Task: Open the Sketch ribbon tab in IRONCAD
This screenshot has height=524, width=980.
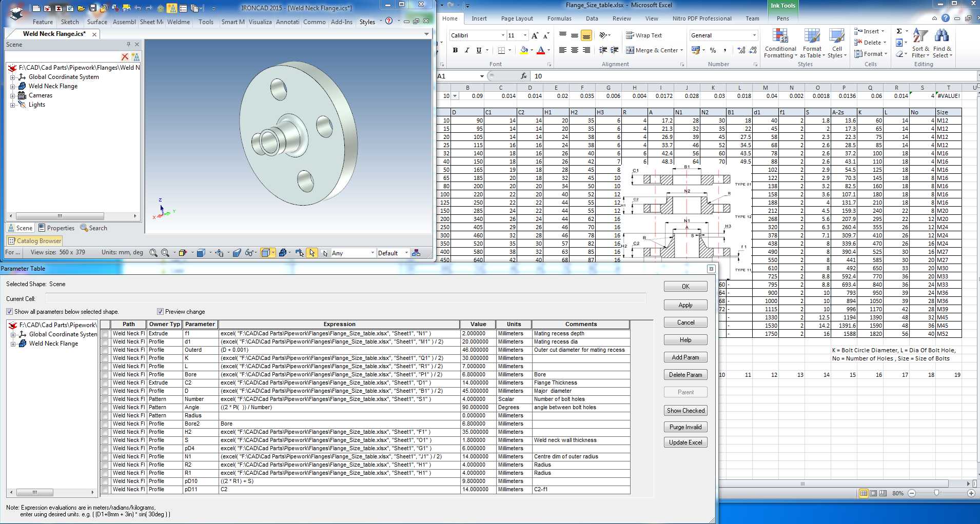Action: tap(70, 22)
